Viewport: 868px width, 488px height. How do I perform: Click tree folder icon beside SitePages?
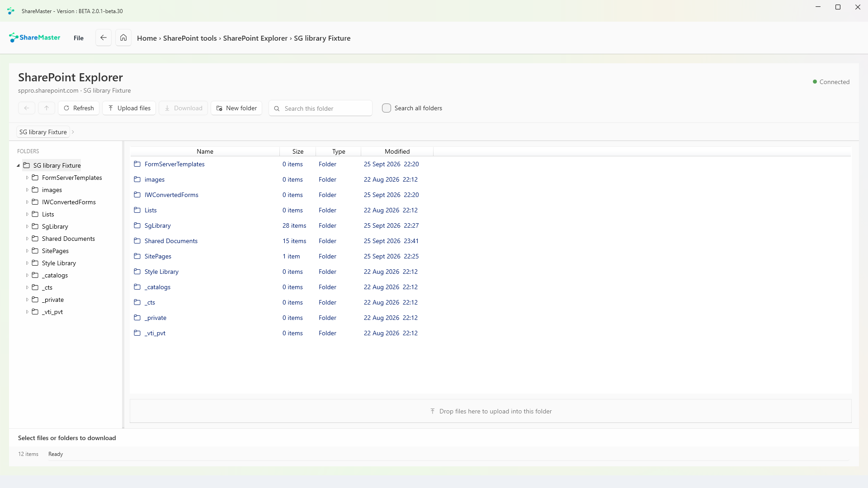35,251
